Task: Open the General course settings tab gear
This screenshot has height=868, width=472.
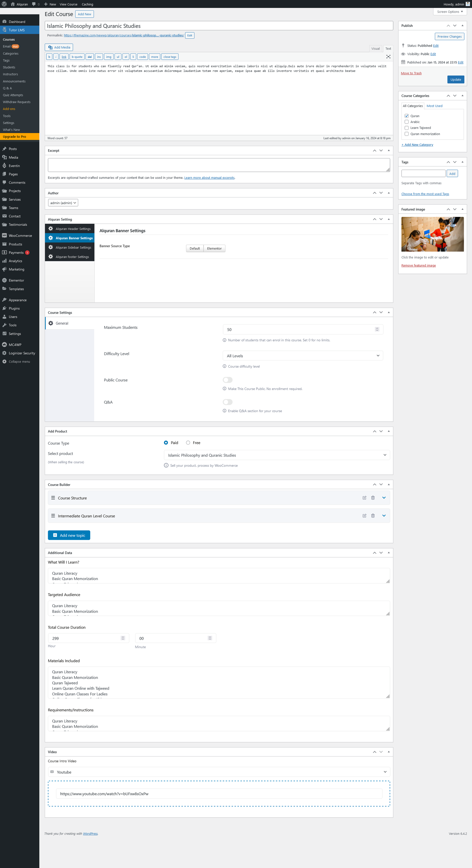Action: (x=51, y=323)
